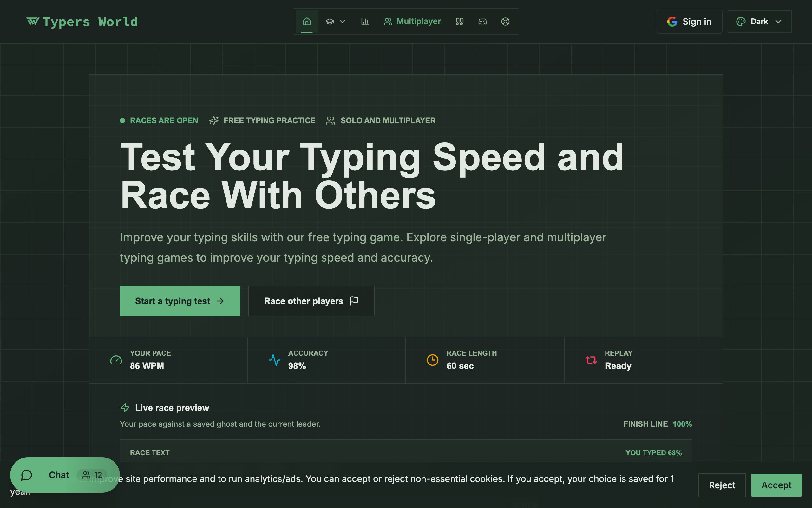Image resolution: width=812 pixels, height=508 pixels.
Task: Open the gamepad games icon
Action: pyautogui.click(x=482, y=22)
